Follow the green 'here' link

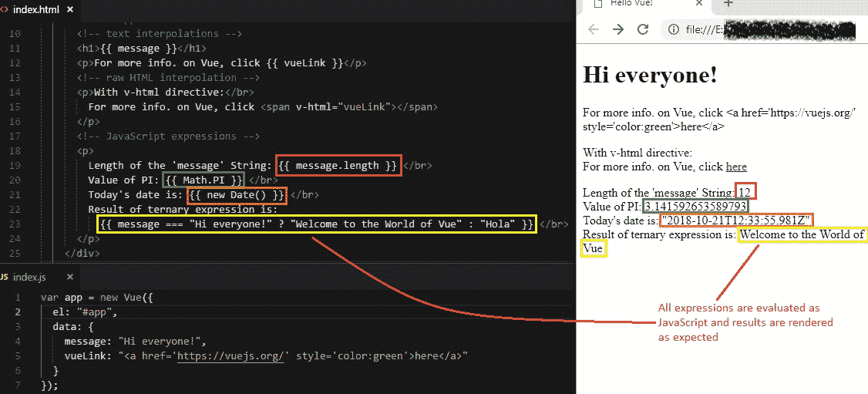pyautogui.click(x=736, y=167)
